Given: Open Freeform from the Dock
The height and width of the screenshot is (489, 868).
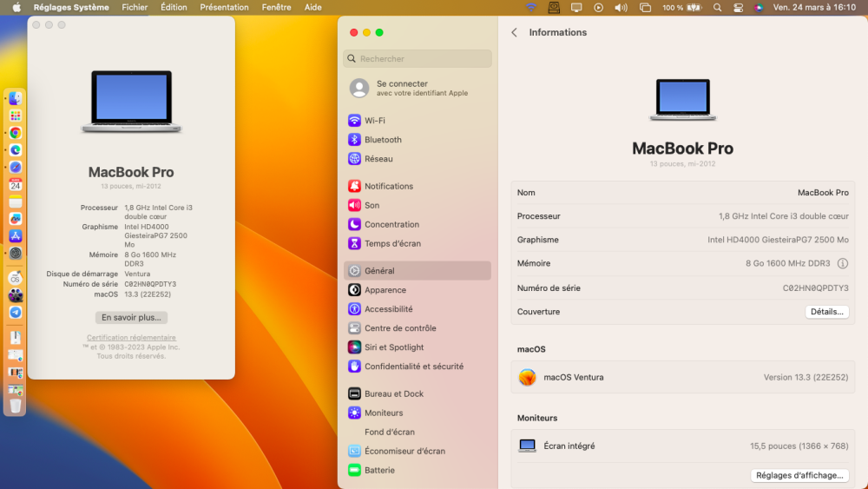Looking at the screenshot, I should 16,219.
